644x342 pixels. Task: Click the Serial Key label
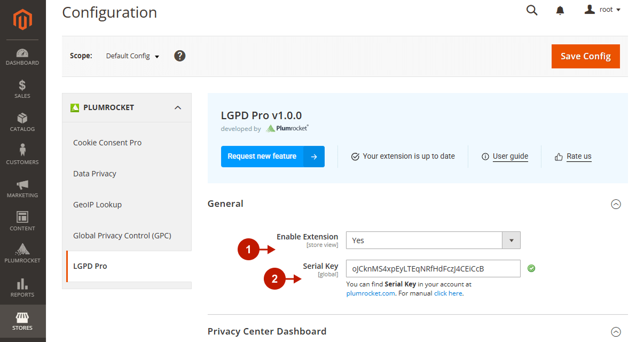point(320,266)
